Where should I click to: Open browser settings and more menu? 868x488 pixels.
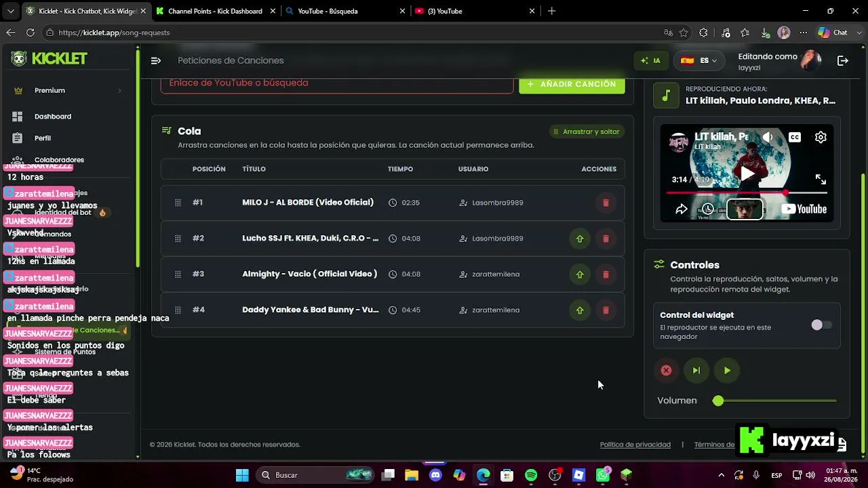click(x=804, y=33)
